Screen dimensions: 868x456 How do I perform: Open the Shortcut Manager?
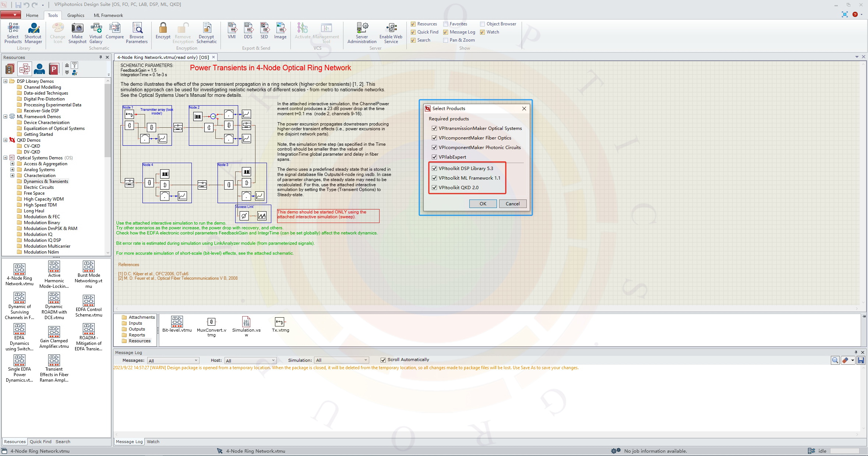33,33
